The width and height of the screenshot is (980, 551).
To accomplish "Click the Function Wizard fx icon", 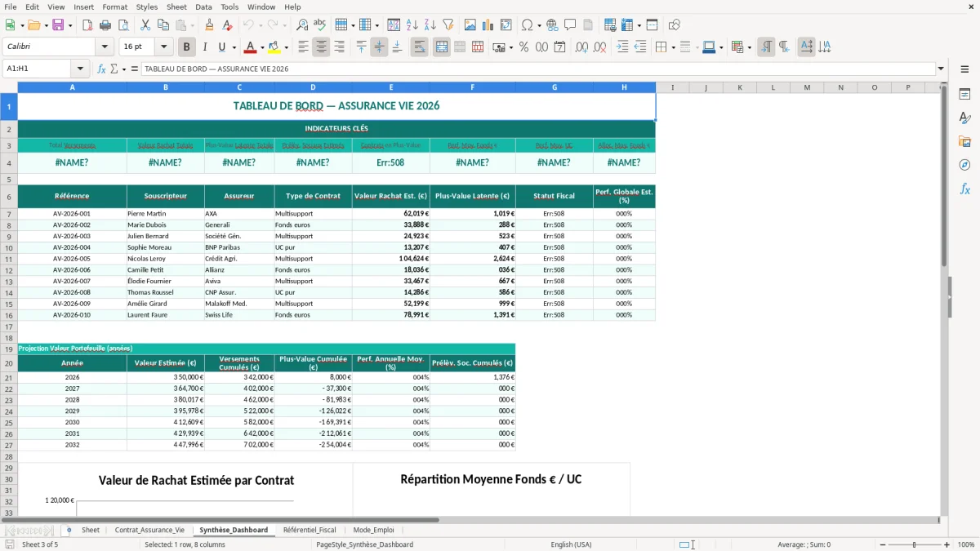I will [101, 69].
